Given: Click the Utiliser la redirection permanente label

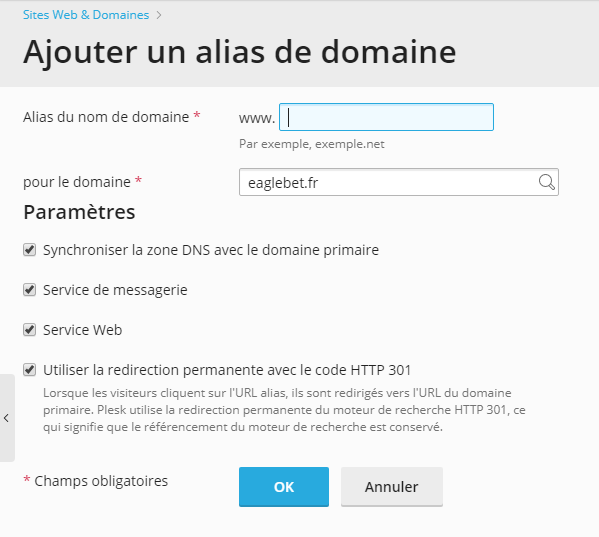Looking at the screenshot, I should click(227, 370).
